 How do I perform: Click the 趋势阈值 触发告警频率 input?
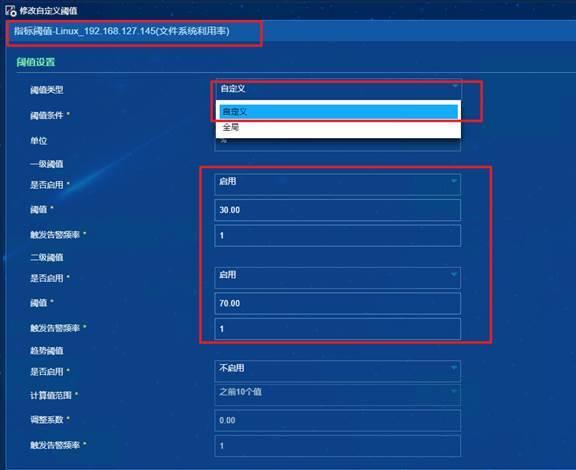tap(337, 446)
